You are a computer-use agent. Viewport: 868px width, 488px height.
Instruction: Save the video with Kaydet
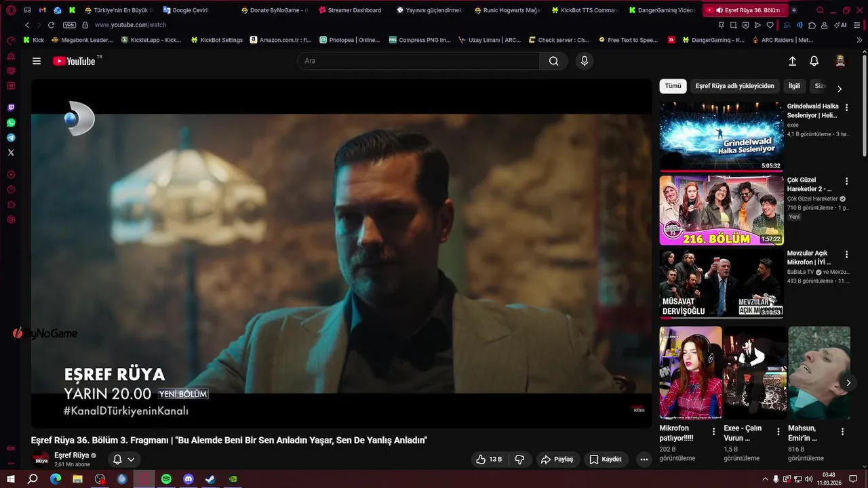[x=606, y=460]
